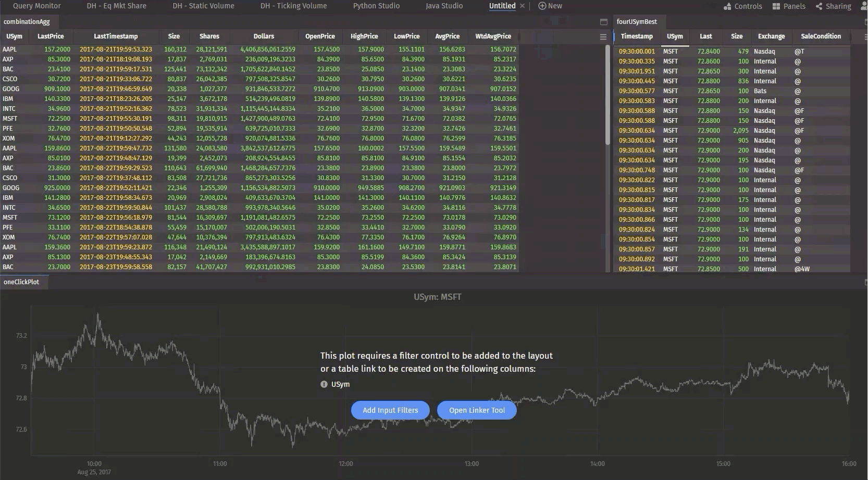Select the size 836 cell

click(x=743, y=81)
